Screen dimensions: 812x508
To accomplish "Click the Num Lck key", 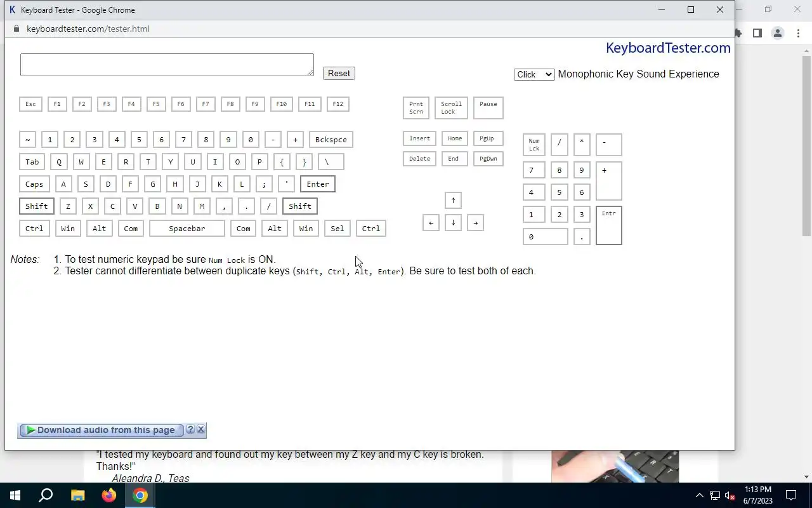I will click(x=534, y=145).
